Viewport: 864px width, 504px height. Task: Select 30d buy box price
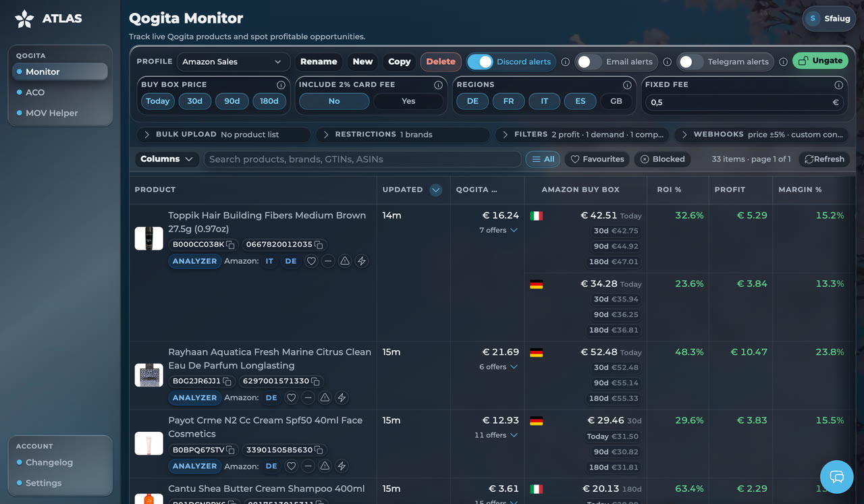coord(195,101)
